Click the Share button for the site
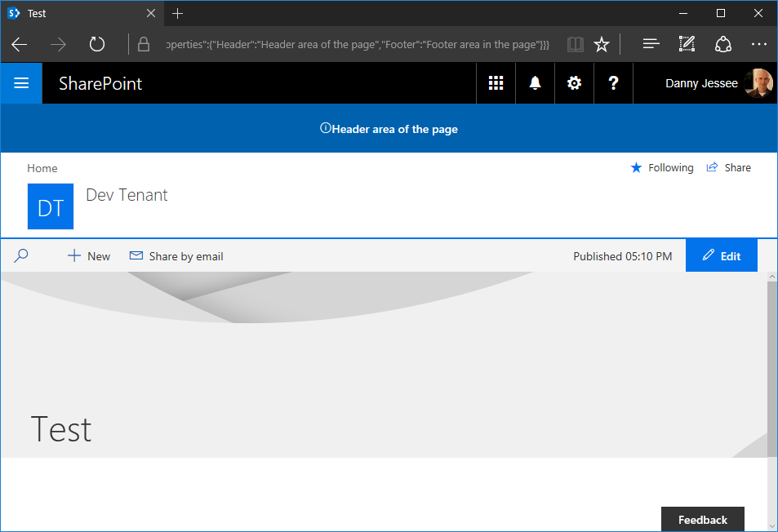Screen dimensions: 778x532 [x=728, y=167]
